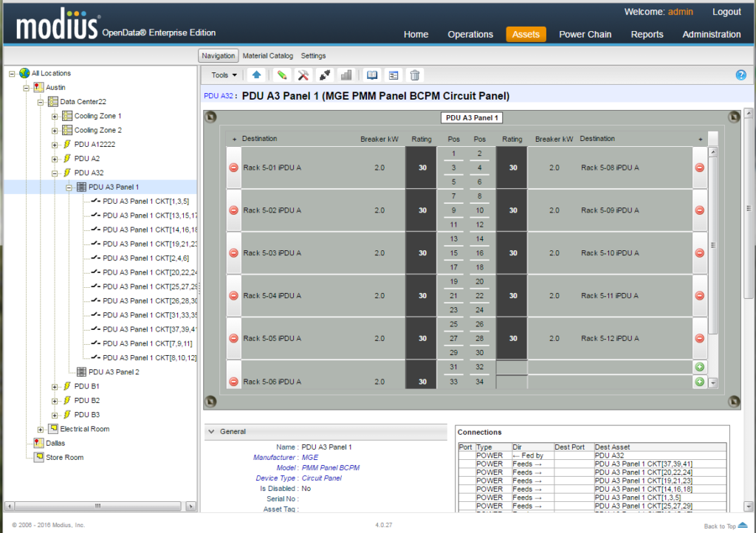
Task: Switch to the Material Catalog tab
Action: click(x=267, y=56)
